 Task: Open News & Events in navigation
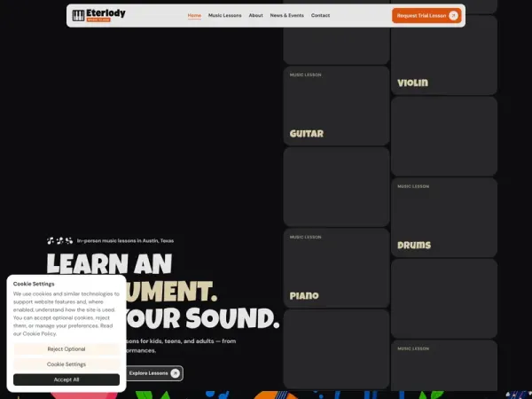tap(286, 15)
